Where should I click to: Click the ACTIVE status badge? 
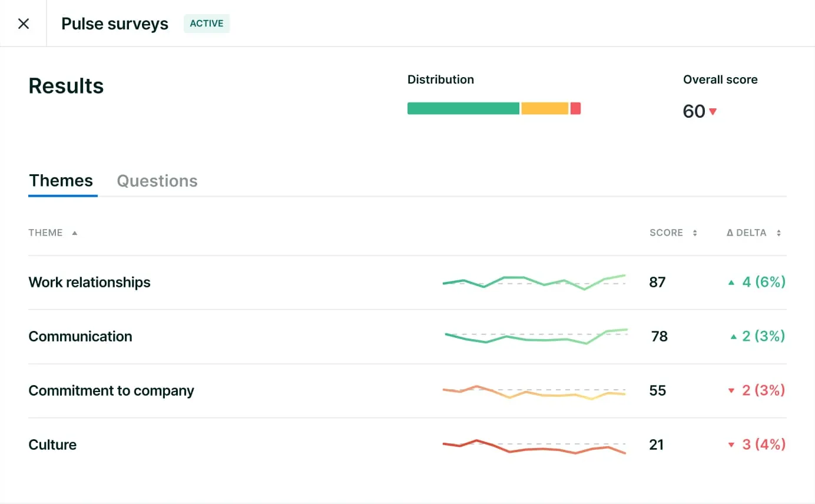click(206, 24)
